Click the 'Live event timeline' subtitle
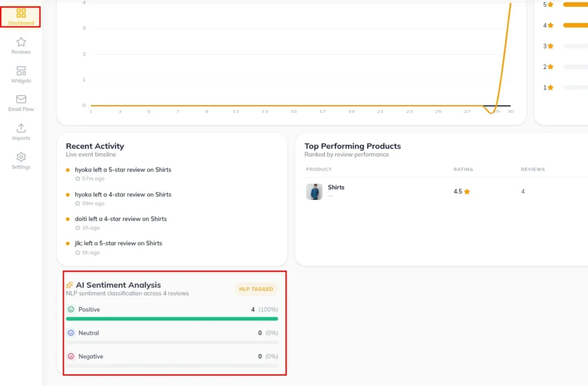 [91, 154]
